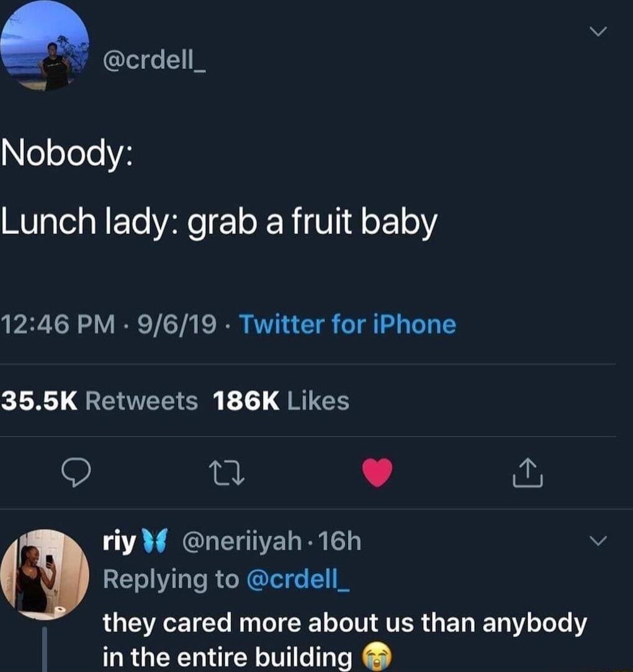Open the dropdown arrow on riy's reply
The image size is (633, 672).
click(x=598, y=542)
